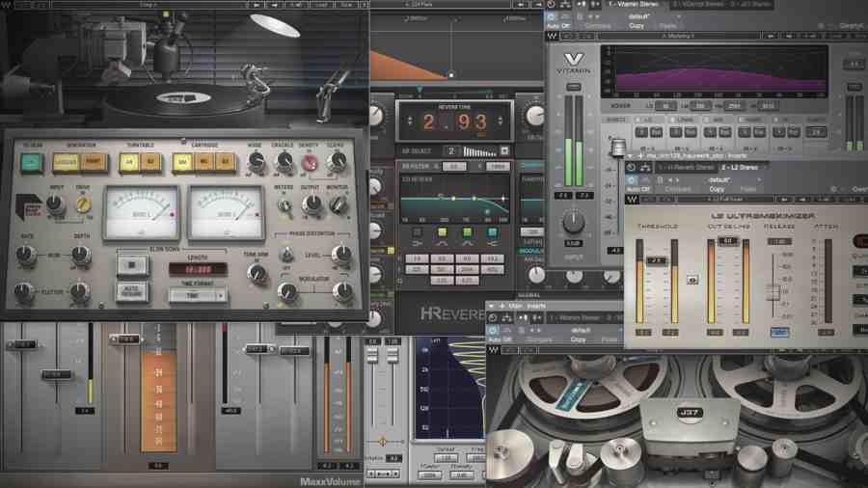The height and width of the screenshot is (488, 868).
Task: Choose the DJ turntable button
Action: click(150, 163)
